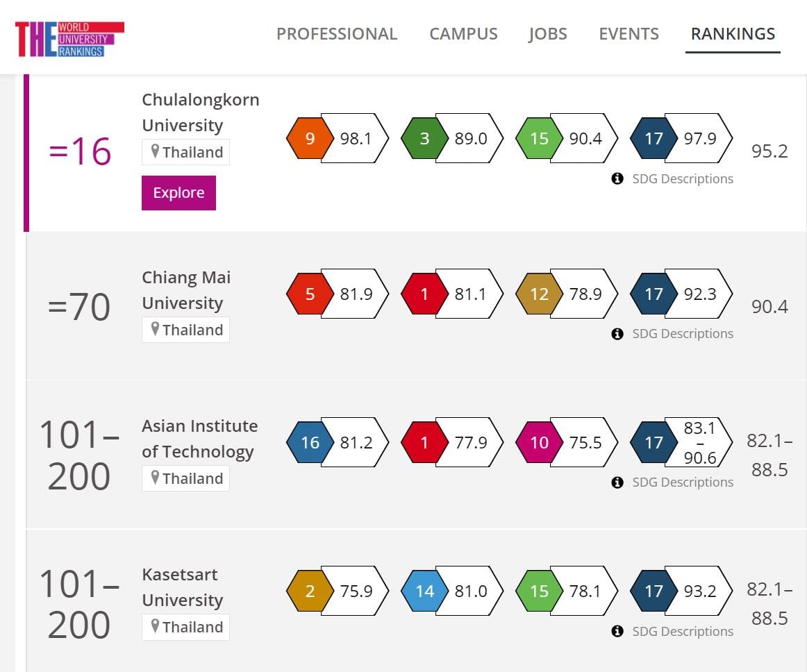Screen dimensions: 807x672
Task: Click Thailand location tag under Chulalongkorn University
Action: tap(186, 152)
